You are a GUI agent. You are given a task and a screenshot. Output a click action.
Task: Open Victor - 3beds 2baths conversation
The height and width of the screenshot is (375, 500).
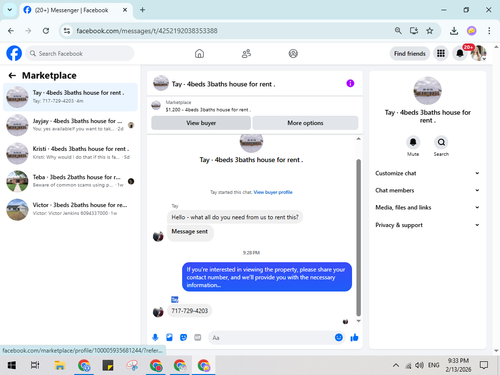tap(70, 209)
